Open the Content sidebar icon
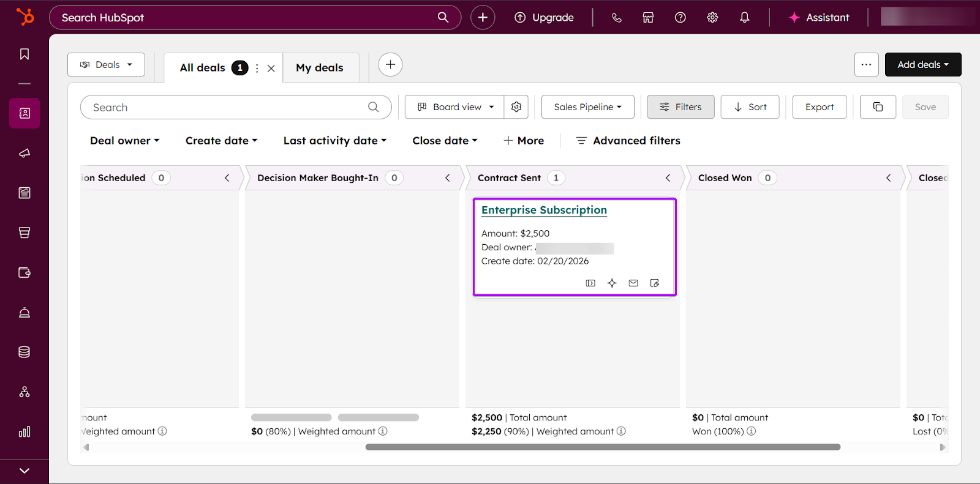Image resolution: width=980 pixels, height=484 pixels. pyautogui.click(x=24, y=193)
